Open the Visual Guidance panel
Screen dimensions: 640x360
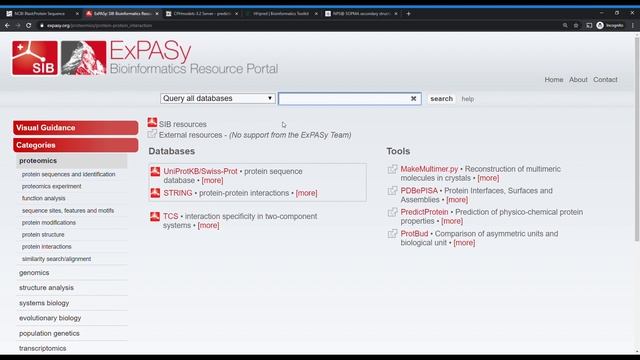click(x=76, y=128)
